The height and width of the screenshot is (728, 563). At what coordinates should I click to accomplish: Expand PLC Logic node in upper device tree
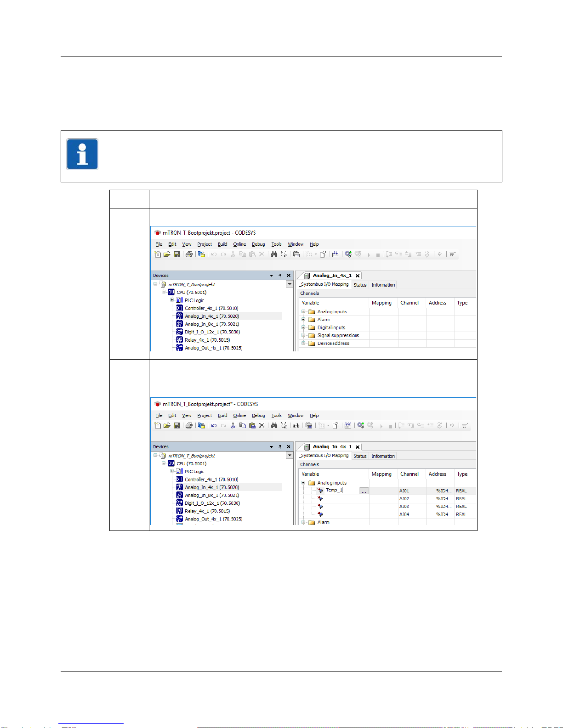click(172, 300)
